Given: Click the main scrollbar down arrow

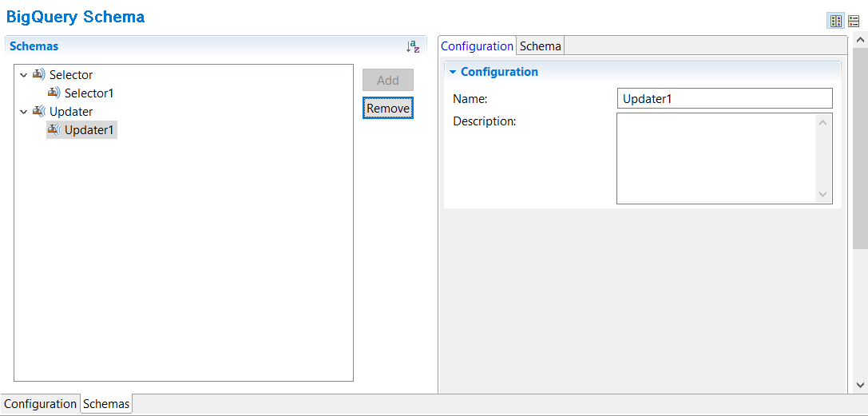Looking at the screenshot, I should 860,385.
